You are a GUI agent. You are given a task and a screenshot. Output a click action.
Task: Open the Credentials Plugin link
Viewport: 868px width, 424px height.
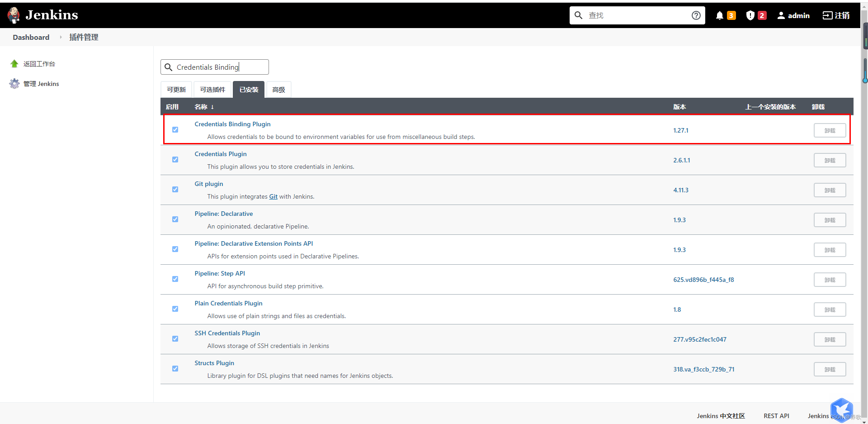[221, 154]
